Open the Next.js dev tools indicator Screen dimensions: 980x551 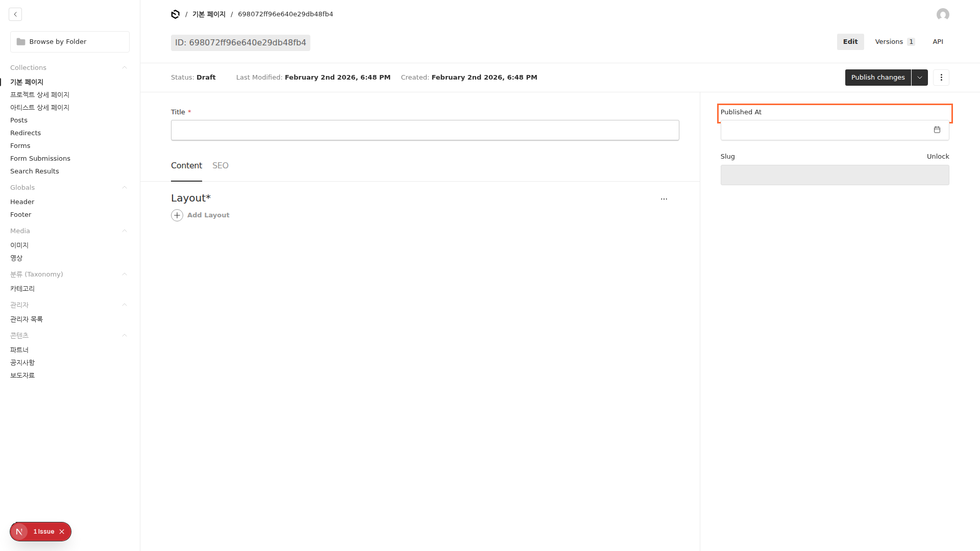(19, 532)
